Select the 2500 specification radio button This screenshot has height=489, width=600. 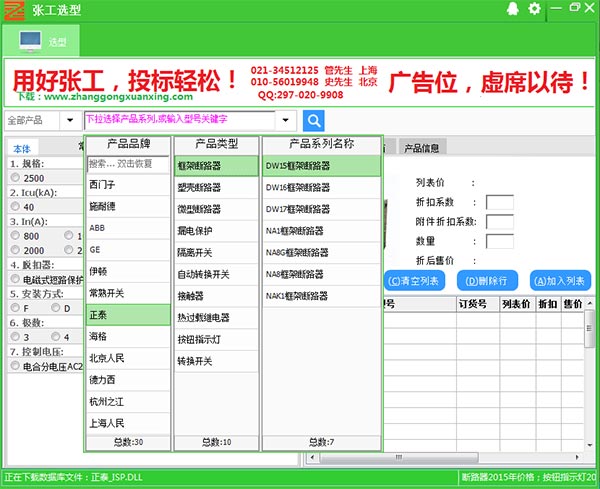coord(15,178)
